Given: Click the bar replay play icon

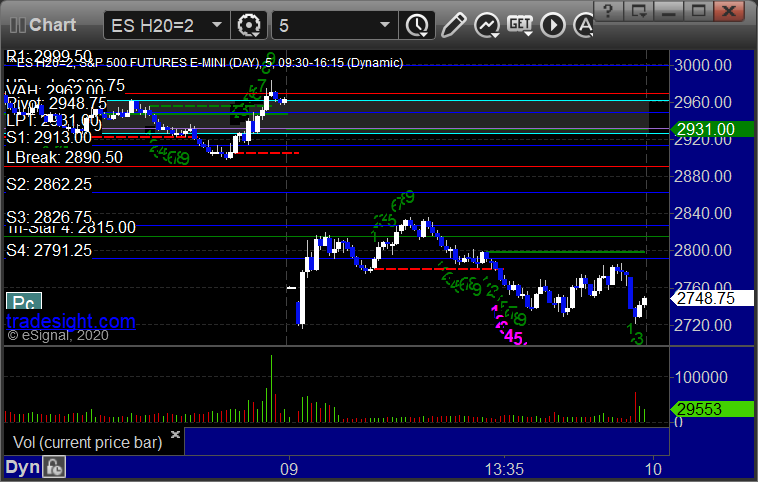Looking at the screenshot, I should pos(553,25).
